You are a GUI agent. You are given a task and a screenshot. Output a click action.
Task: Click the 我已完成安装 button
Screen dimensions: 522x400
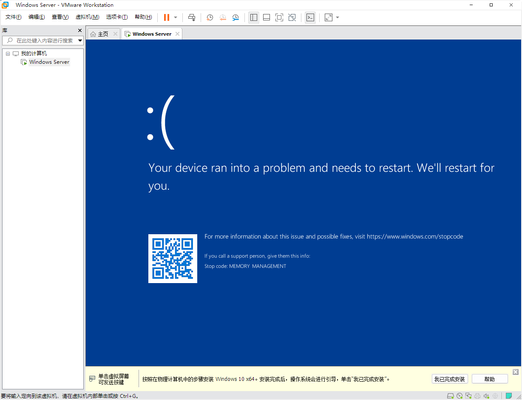pyautogui.click(x=450, y=379)
